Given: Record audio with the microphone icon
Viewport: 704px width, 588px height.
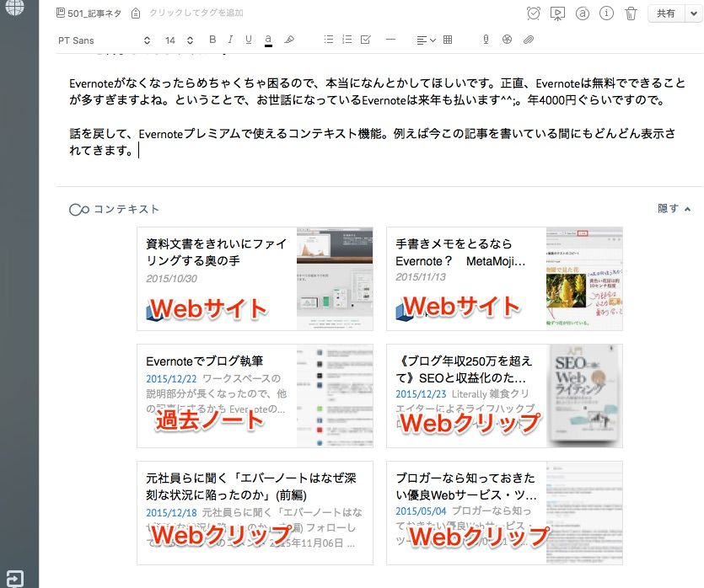Looking at the screenshot, I should coord(486,40).
